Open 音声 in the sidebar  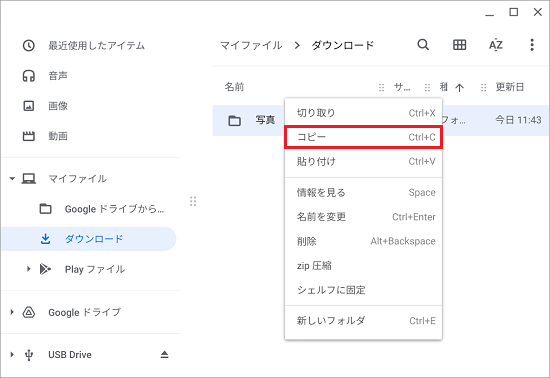(x=58, y=76)
